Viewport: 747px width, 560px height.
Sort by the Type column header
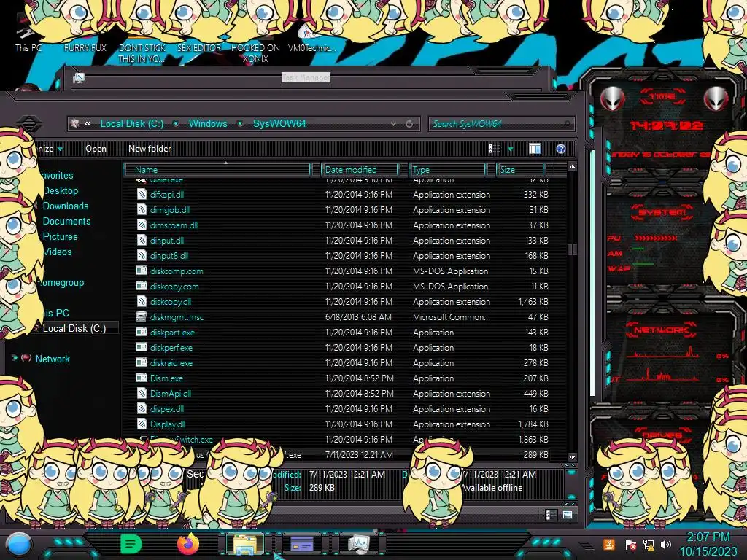pos(447,169)
